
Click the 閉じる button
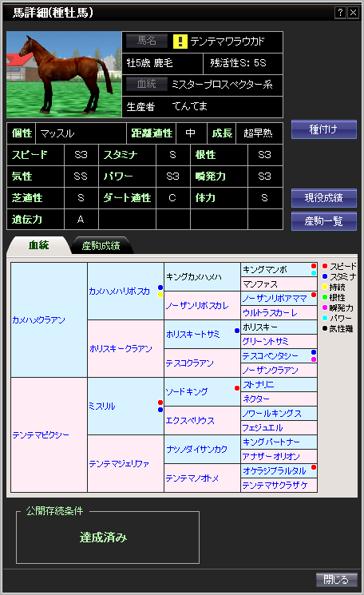click(x=337, y=580)
